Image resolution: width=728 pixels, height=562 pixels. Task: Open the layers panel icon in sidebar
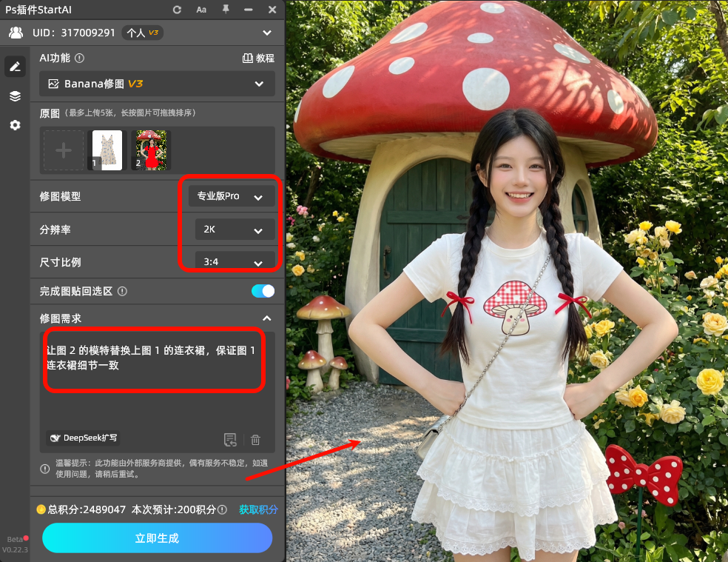point(15,96)
